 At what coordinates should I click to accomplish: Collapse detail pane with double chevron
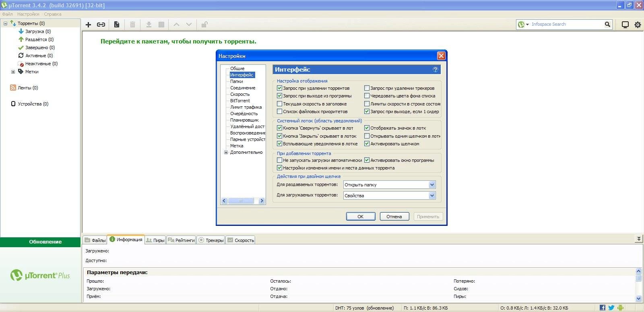(638, 239)
